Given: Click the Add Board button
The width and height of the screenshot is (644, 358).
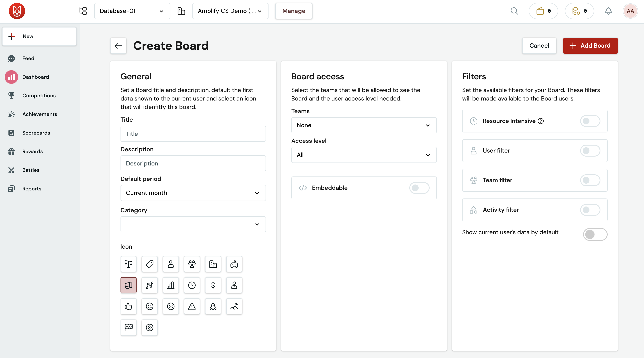Looking at the screenshot, I should 590,45.
